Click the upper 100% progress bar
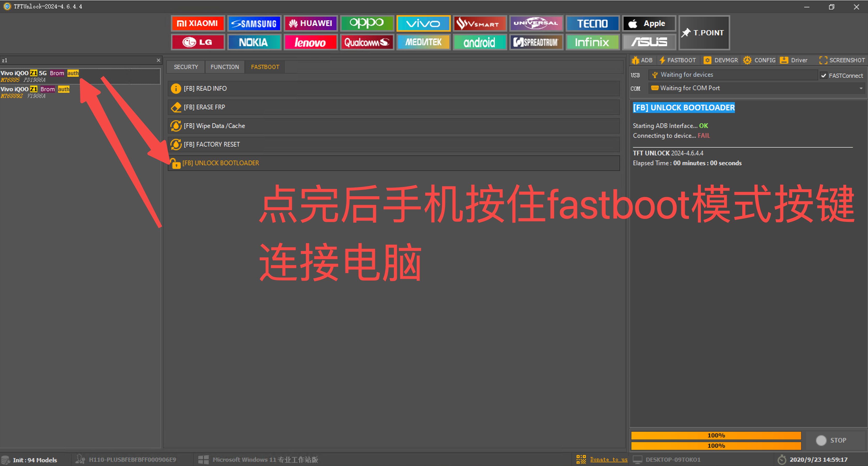The width and height of the screenshot is (868, 466). [x=716, y=435]
